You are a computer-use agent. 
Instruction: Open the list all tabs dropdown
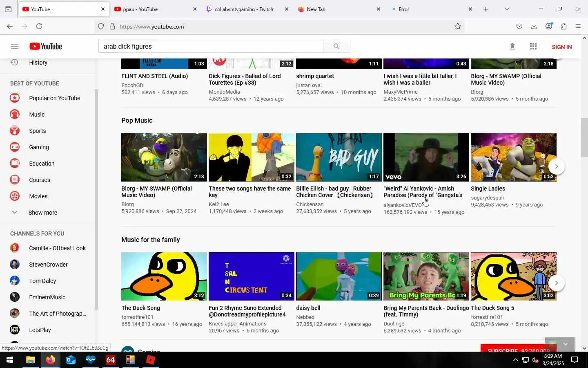coord(507,9)
